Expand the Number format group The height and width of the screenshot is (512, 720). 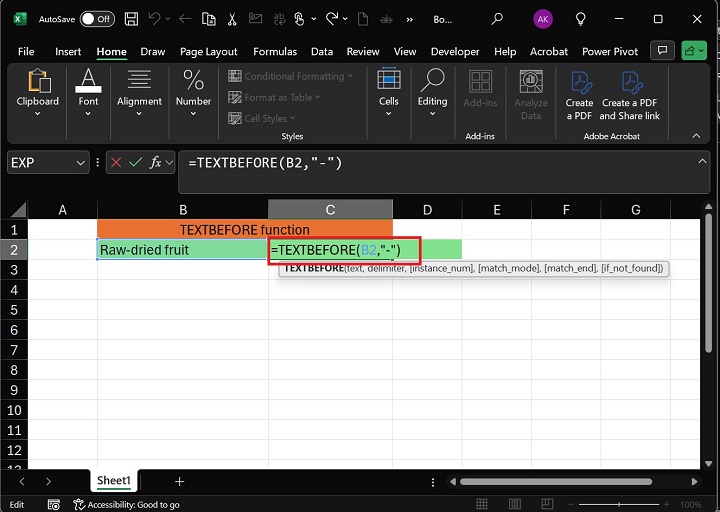click(x=193, y=95)
